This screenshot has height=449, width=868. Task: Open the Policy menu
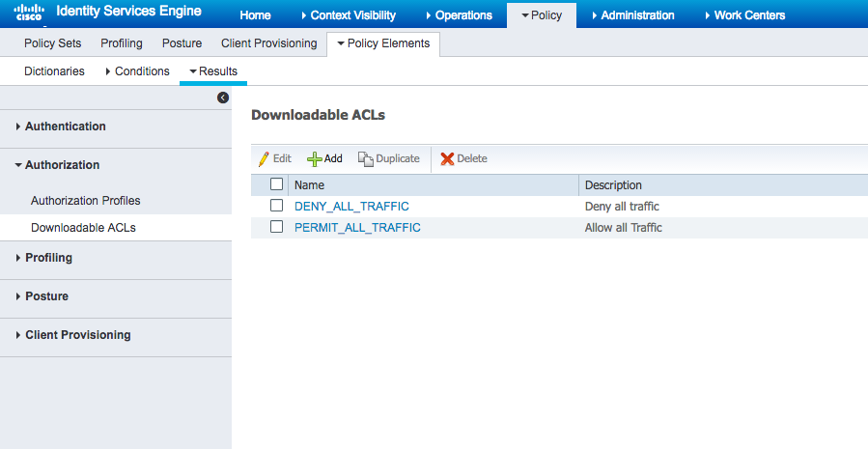click(542, 15)
